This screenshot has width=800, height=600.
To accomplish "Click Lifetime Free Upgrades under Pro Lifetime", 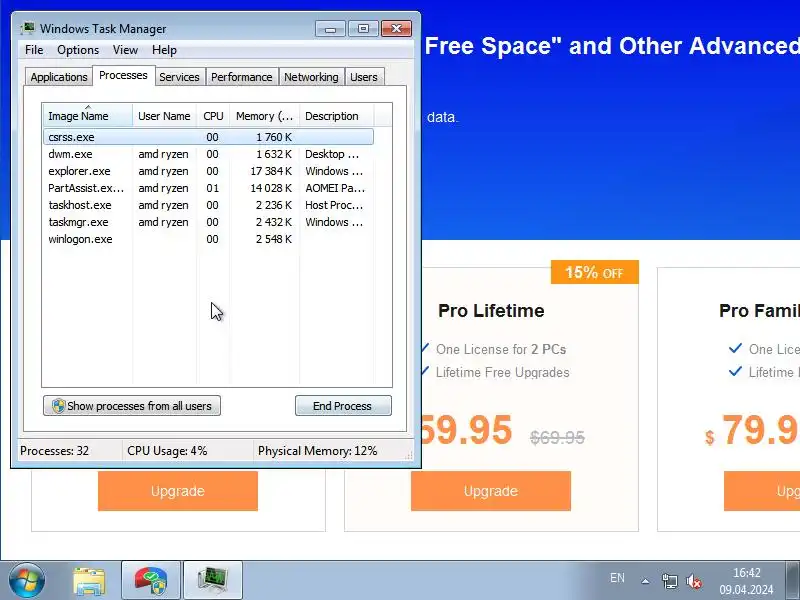I will [503, 372].
